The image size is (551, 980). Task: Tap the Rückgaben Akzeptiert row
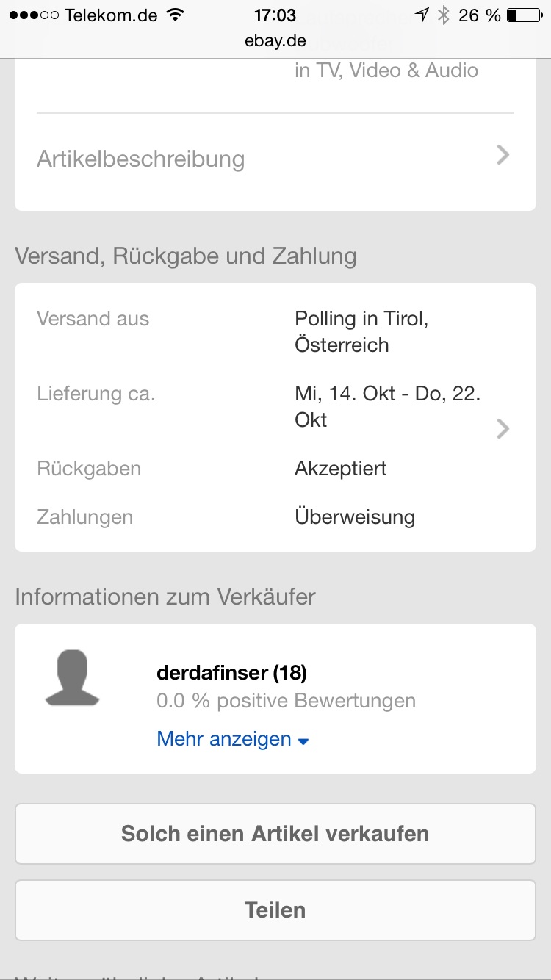click(275, 469)
